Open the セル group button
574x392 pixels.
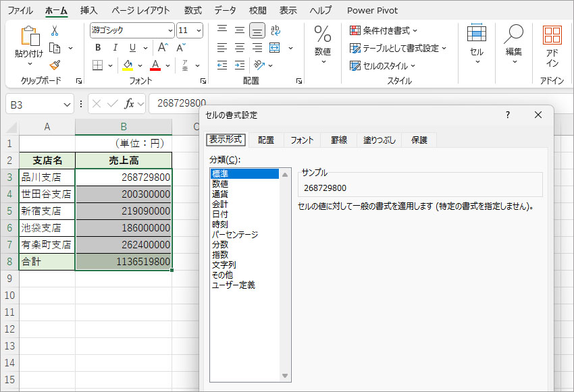(477, 44)
